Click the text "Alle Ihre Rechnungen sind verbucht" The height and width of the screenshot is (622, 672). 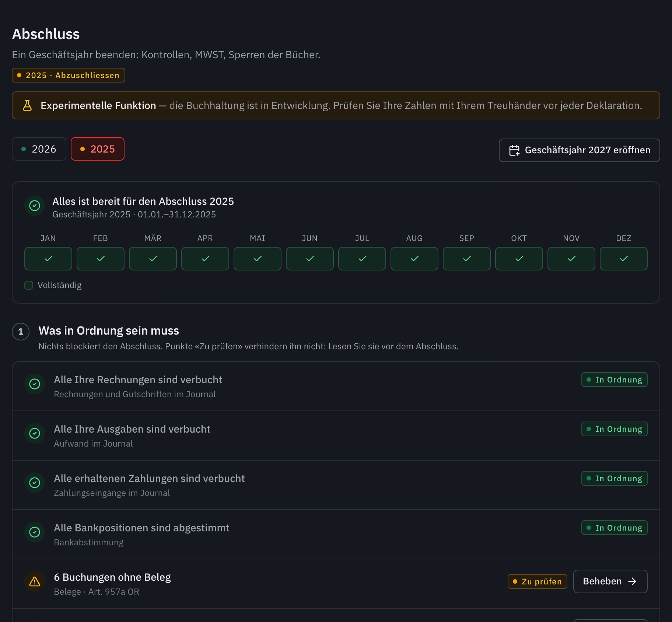138,380
